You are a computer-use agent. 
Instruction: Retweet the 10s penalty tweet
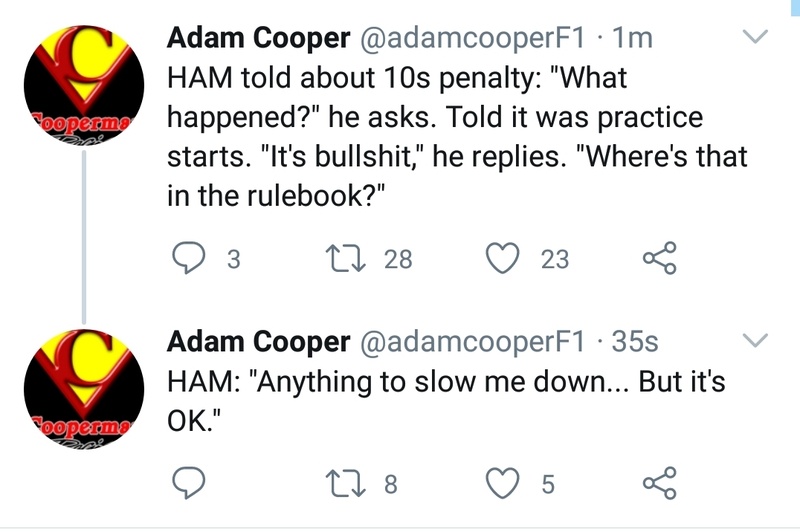tap(345, 258)
